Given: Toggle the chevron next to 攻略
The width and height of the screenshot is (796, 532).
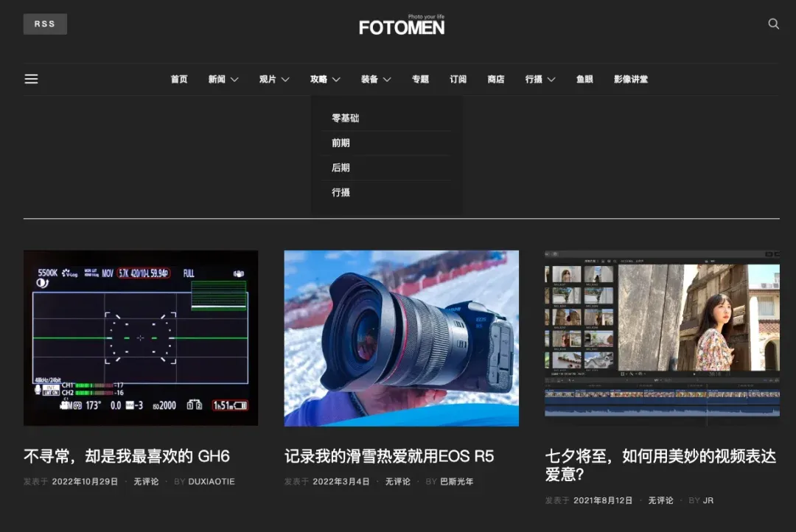Looking at the screenshot, I should pos(336,80).
